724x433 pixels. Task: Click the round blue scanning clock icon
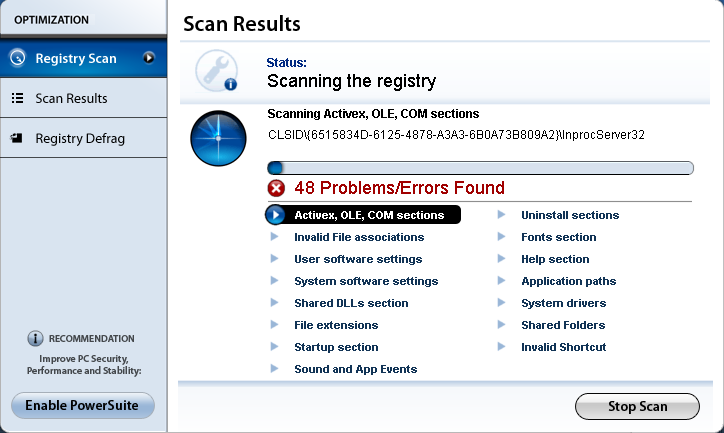(218, 138)
